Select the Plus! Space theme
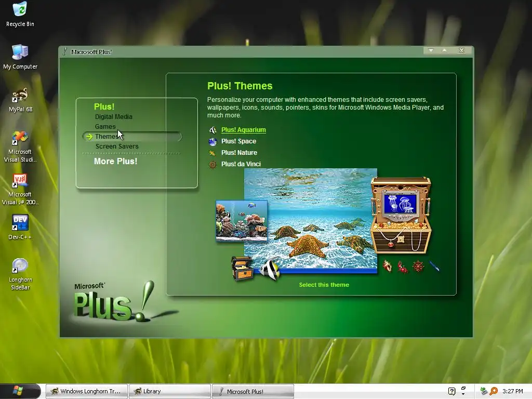 238,141
